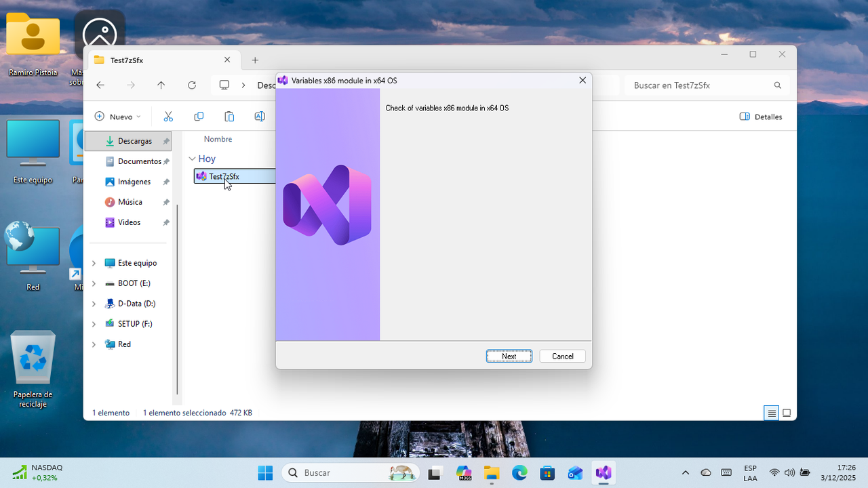Image resolution: width=868 pixels, height=488 pixels.
Task: Close the Test7zSfx Explorer tab
Action: 228,60
